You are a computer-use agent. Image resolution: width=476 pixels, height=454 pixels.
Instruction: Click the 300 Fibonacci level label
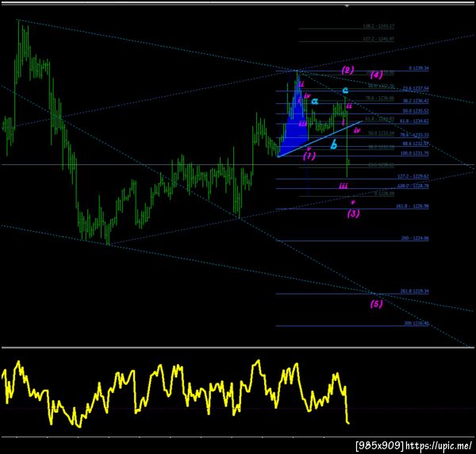(416, 323)
